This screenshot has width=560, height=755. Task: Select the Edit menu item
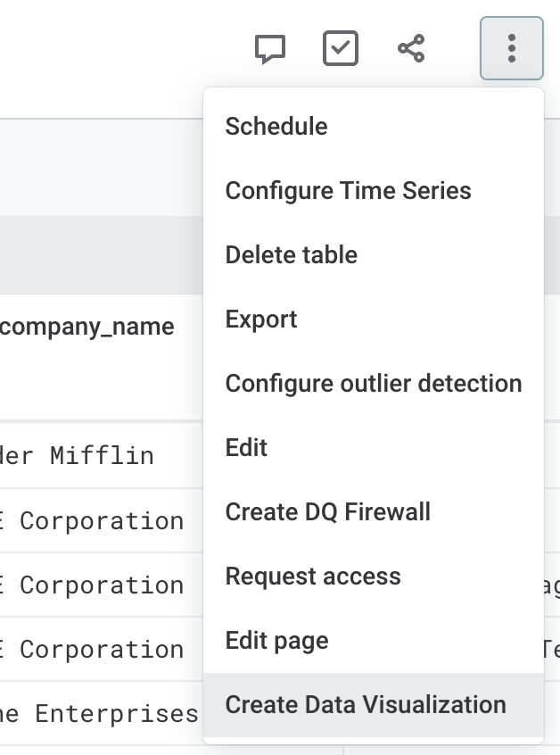[247, 448]
